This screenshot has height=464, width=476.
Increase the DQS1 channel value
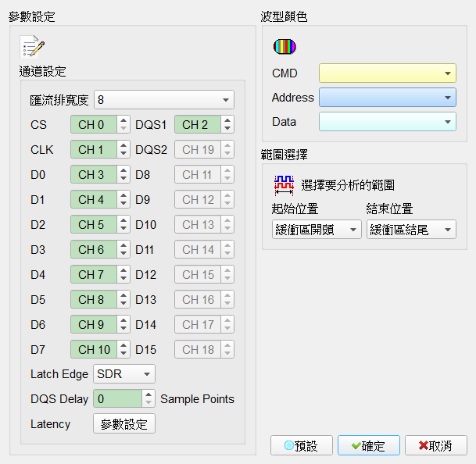click(x=227, y=120)
